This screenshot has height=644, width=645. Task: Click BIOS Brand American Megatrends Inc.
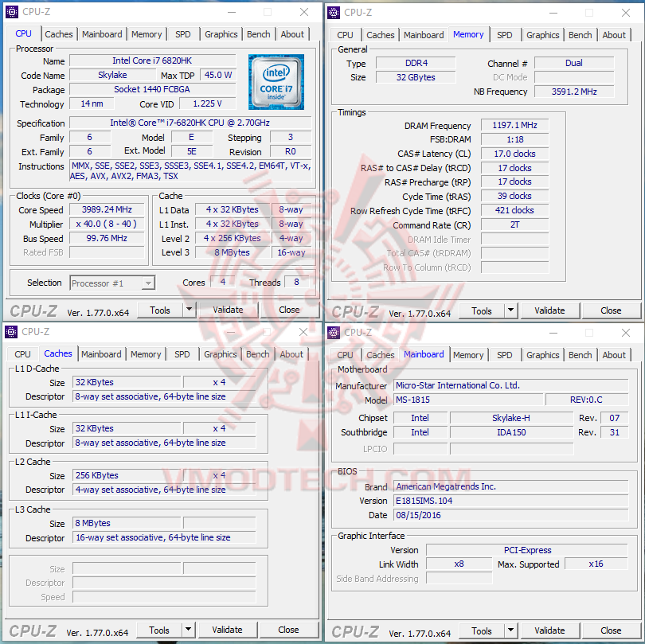[x=511, y=486]
